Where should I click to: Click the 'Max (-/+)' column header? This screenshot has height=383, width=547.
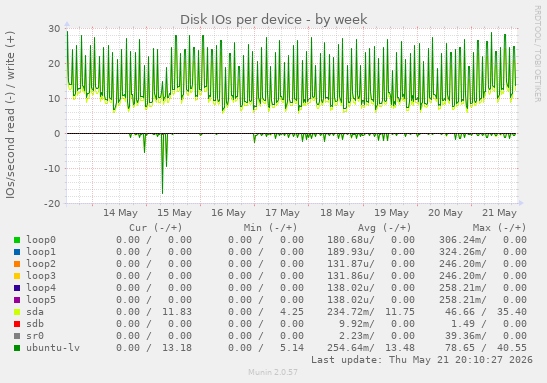click(x=499, y=228)
